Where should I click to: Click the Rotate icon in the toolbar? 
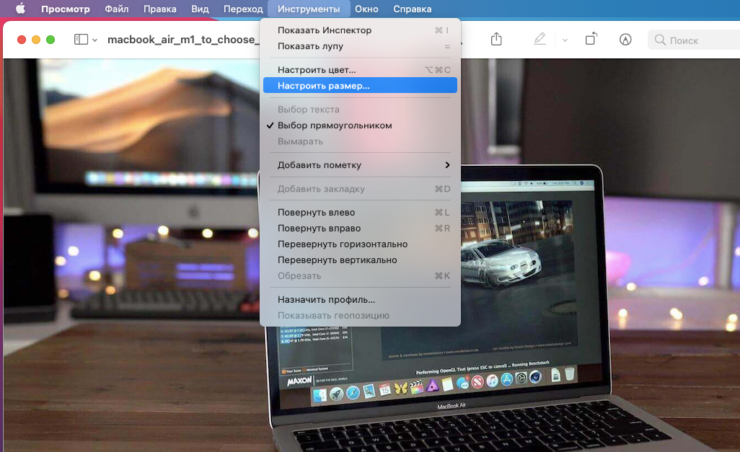point(591,39)
